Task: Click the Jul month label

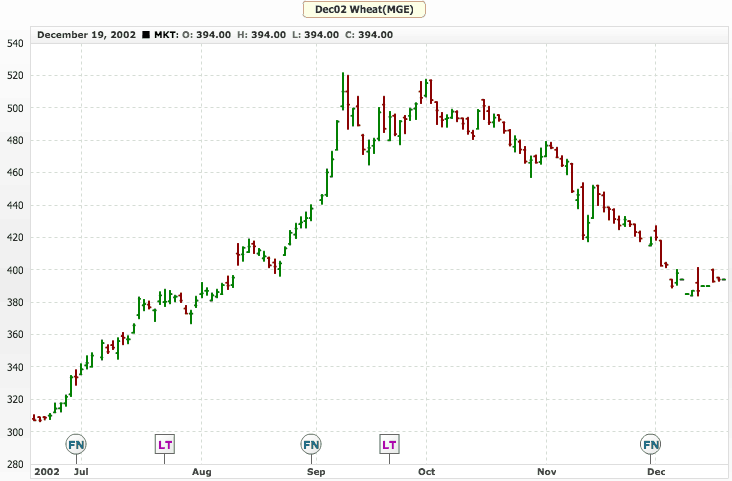Action: pyautogui.click(x=81, y=472)
